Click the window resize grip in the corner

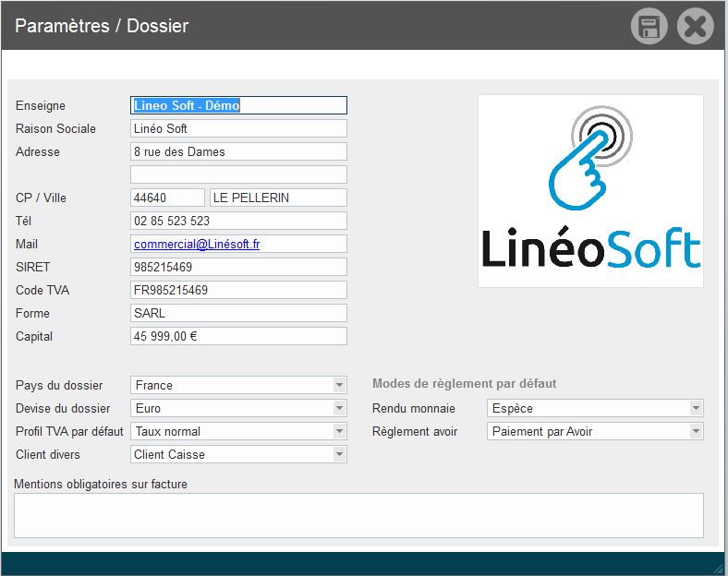click(x=719, y=568)
